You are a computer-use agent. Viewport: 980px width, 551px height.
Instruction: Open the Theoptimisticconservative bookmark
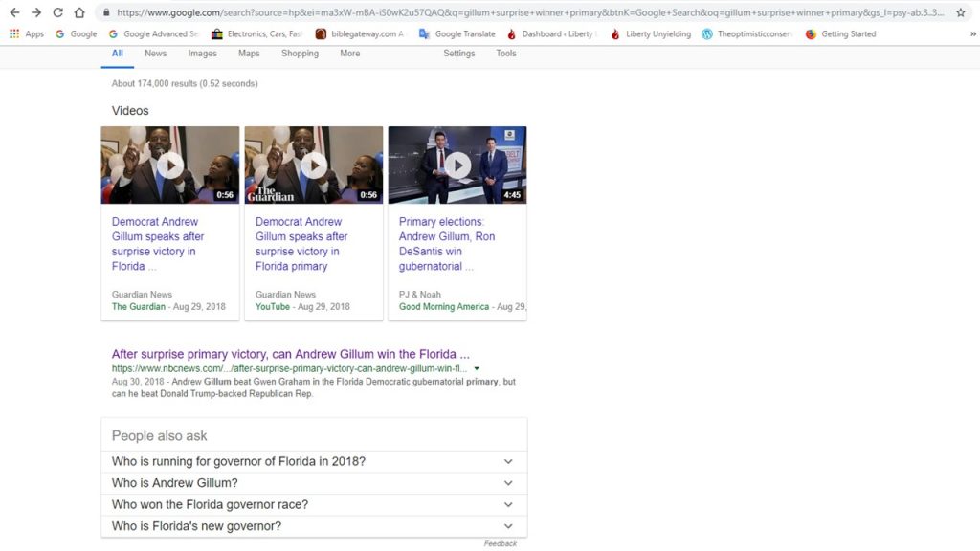pyautogui.click(x=746, y=33)
